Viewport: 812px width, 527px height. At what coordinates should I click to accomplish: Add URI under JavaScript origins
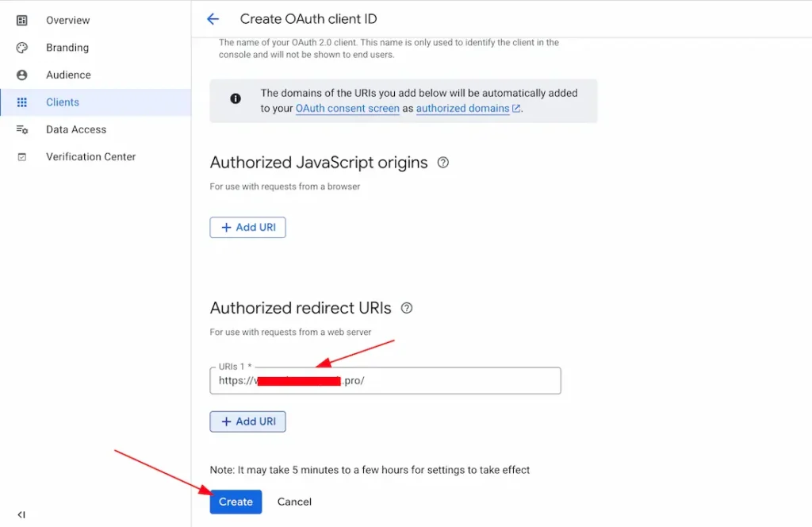[247, 228]
